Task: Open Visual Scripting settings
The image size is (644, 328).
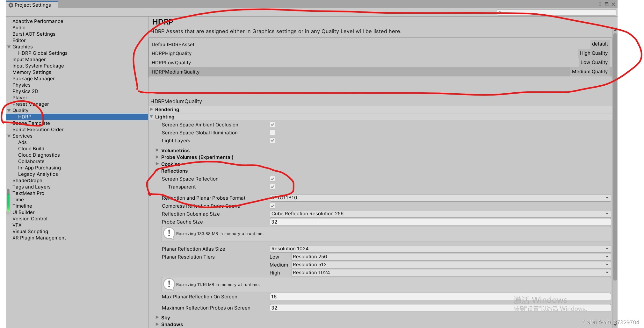Action: pos(30,232)
